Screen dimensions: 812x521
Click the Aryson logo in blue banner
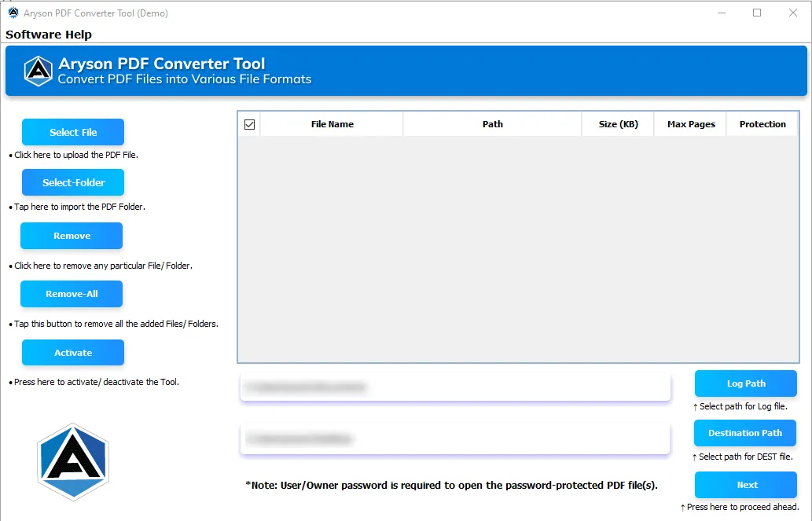[39, 71]
